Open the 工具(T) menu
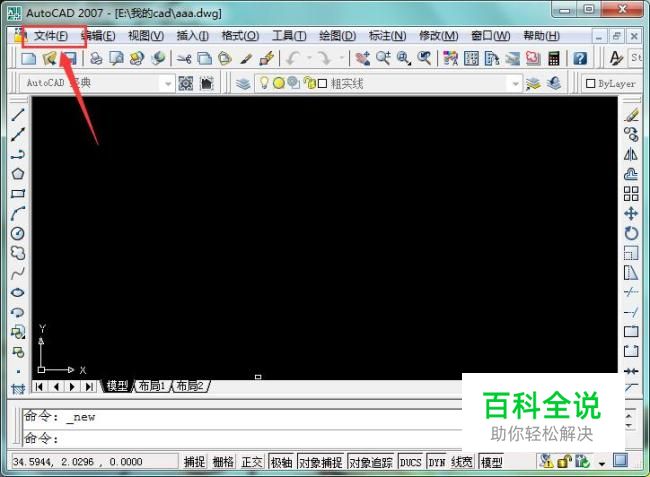This screenshot has width=650, height=477. (x=289, y=36)
